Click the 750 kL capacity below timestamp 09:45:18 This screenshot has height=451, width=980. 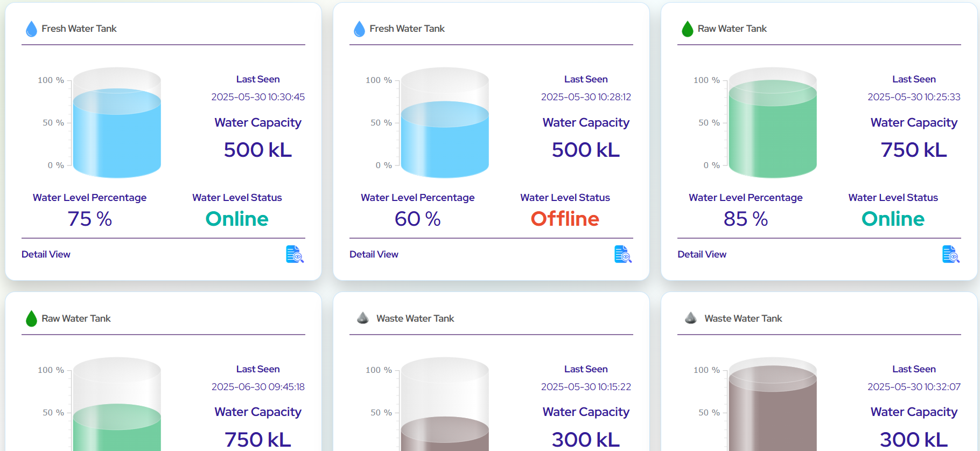(x=258, y=440)
